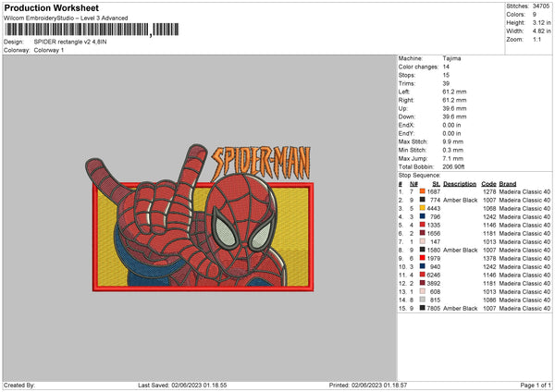Screen dimensions: 555x392
Task: Click the black swatch in stop 2
Action: click(x=422, y=200)
